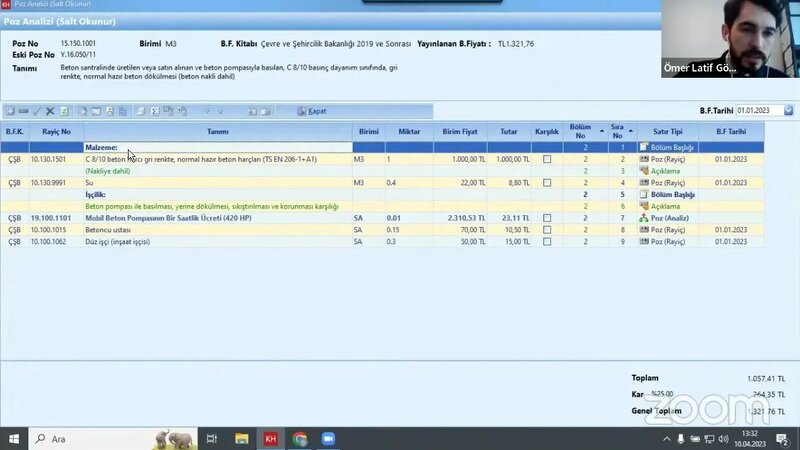The width and height of the screenshot is (800, 450).
Task: Click the Bölüm Başlığı page icon in row 5
Action: tap(644, 194)
